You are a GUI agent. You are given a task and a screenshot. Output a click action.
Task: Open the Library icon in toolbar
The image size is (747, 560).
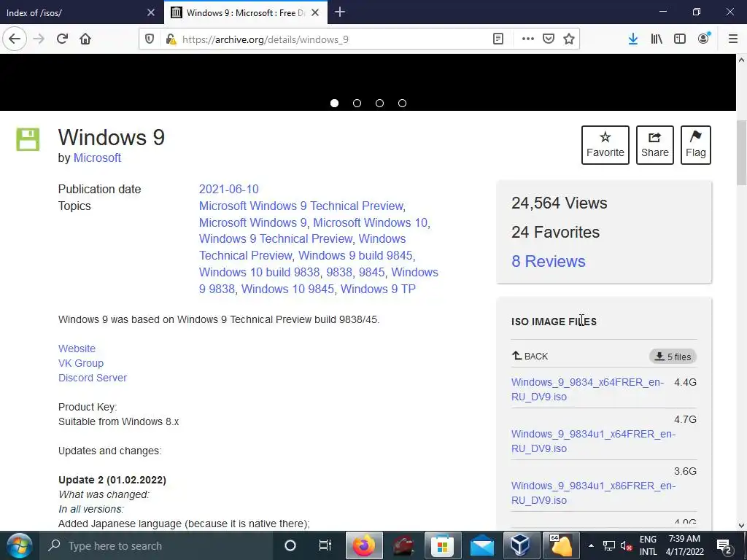[x=657, y=39]
